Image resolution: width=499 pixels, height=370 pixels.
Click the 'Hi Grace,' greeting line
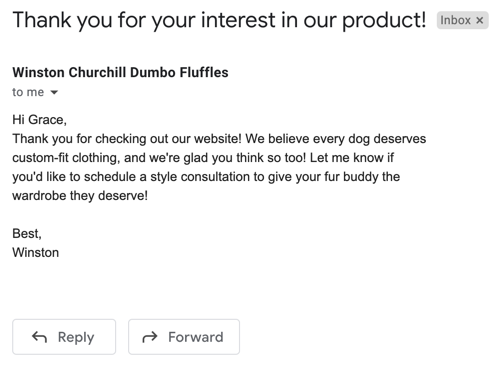tap(39, 120)
